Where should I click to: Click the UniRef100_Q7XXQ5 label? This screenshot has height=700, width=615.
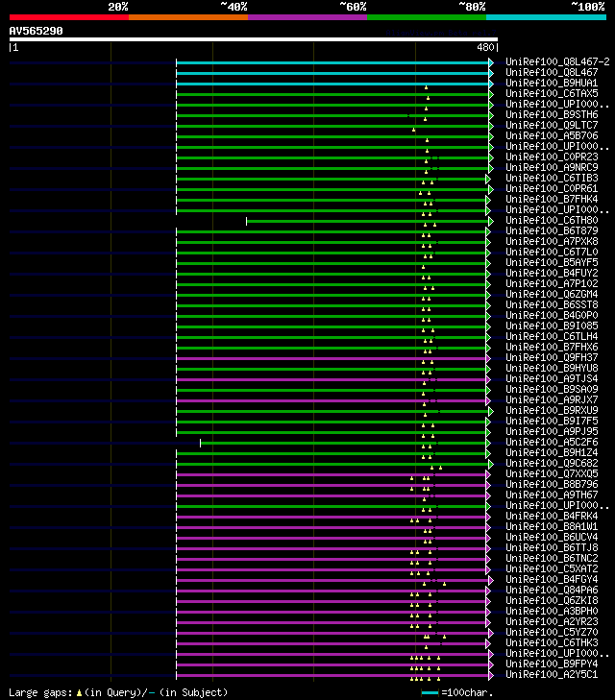[552, 473]
